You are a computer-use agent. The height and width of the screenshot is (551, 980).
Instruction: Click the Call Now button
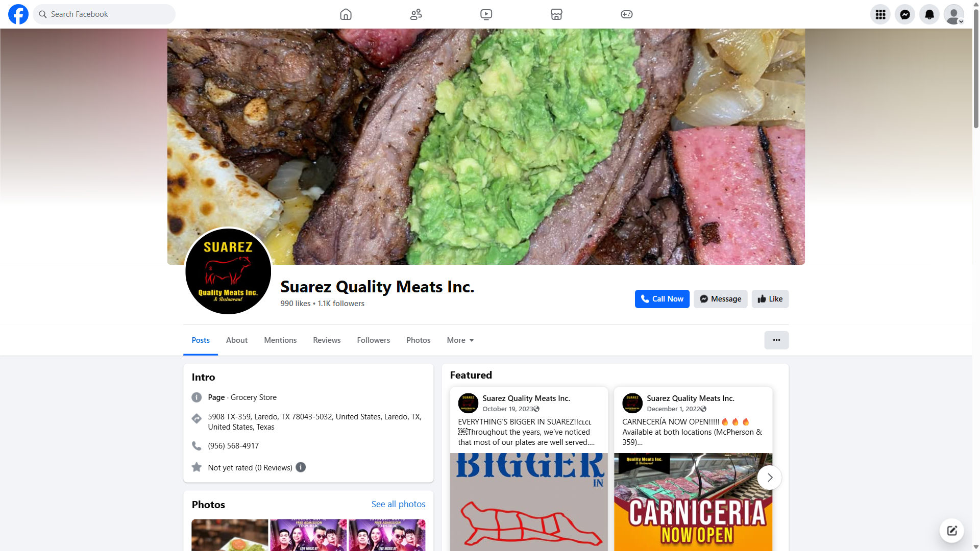tap(662, 299)
